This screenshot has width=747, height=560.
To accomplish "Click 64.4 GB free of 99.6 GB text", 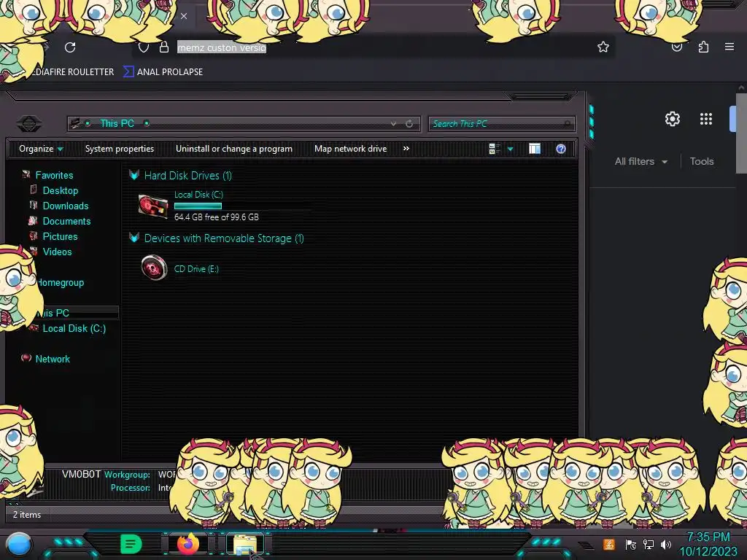I will (x=216, y=217).
